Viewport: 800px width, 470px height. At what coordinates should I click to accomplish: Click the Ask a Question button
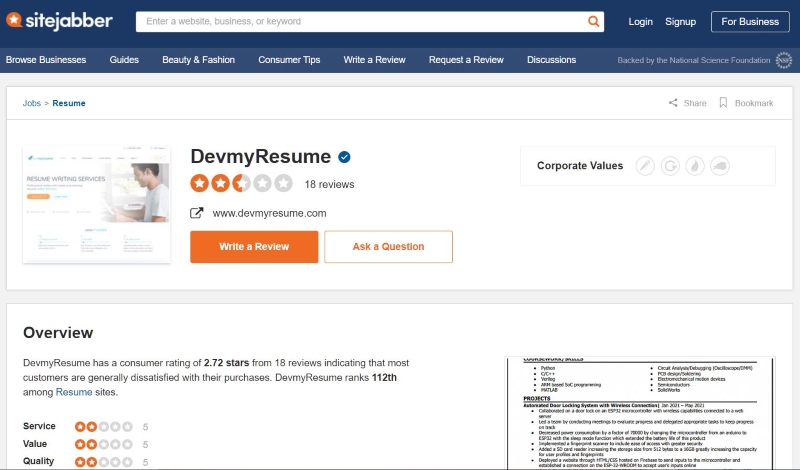pyautogui.click(x=388, y=246)
